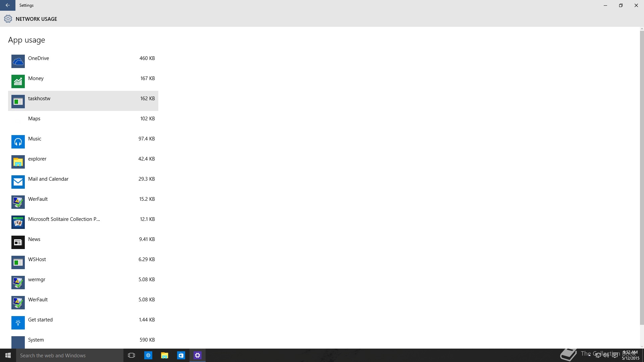Select the Get started row label

[40, 320]
